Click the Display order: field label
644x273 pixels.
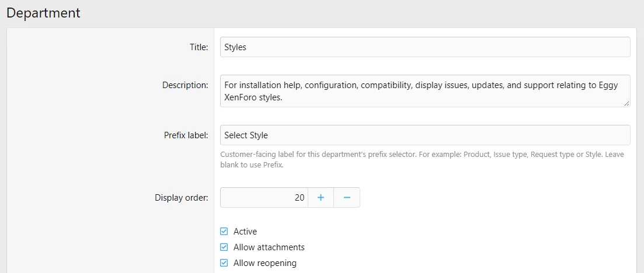click(x=182, y=198)
